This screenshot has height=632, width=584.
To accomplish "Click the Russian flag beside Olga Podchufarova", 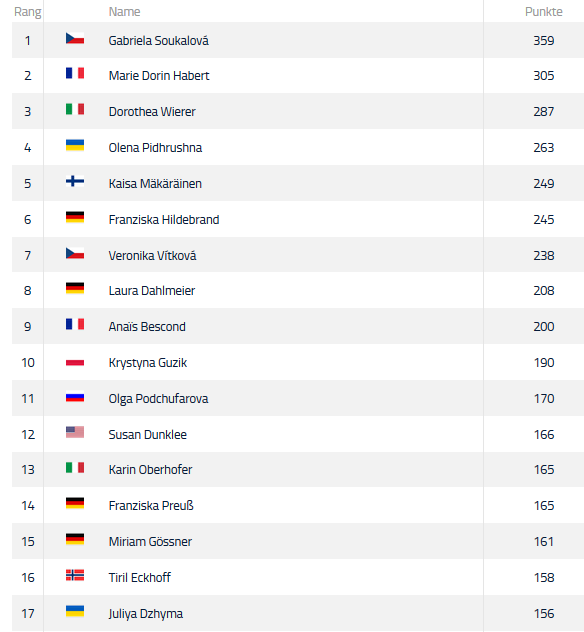I will point(75,398).
